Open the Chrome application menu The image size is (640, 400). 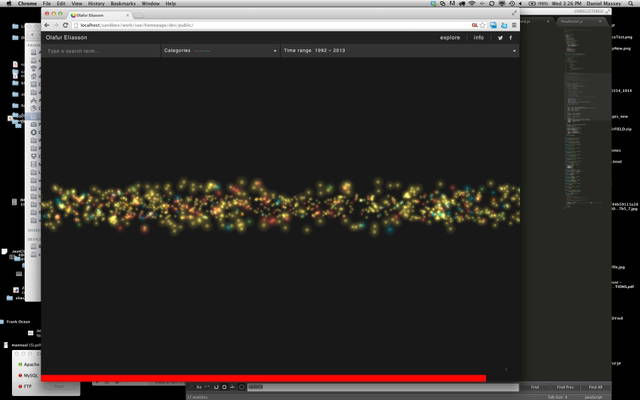point(27,3)
